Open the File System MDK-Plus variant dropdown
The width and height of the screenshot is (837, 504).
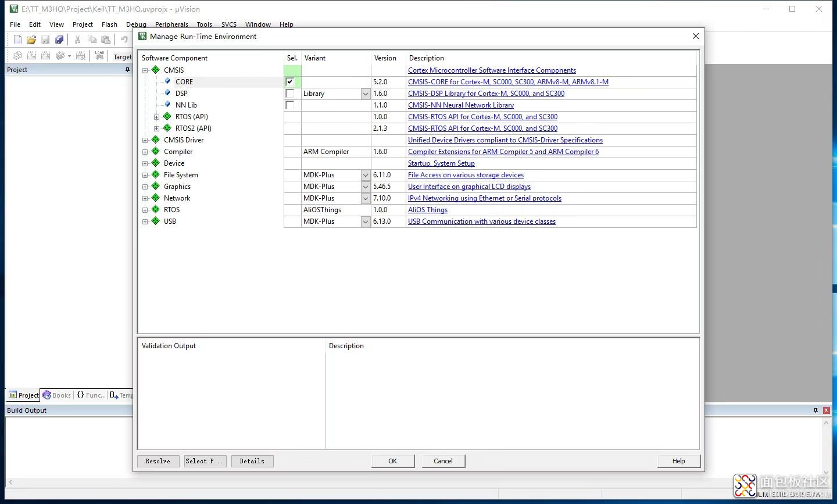366,175
